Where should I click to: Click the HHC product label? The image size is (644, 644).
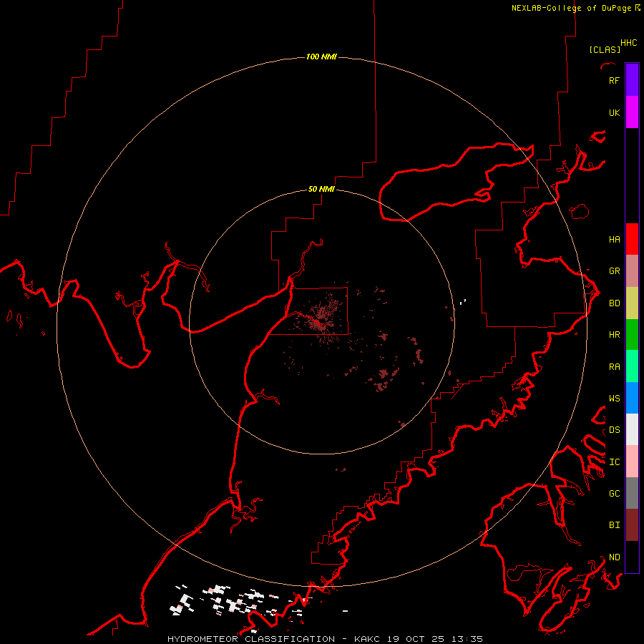629,43
